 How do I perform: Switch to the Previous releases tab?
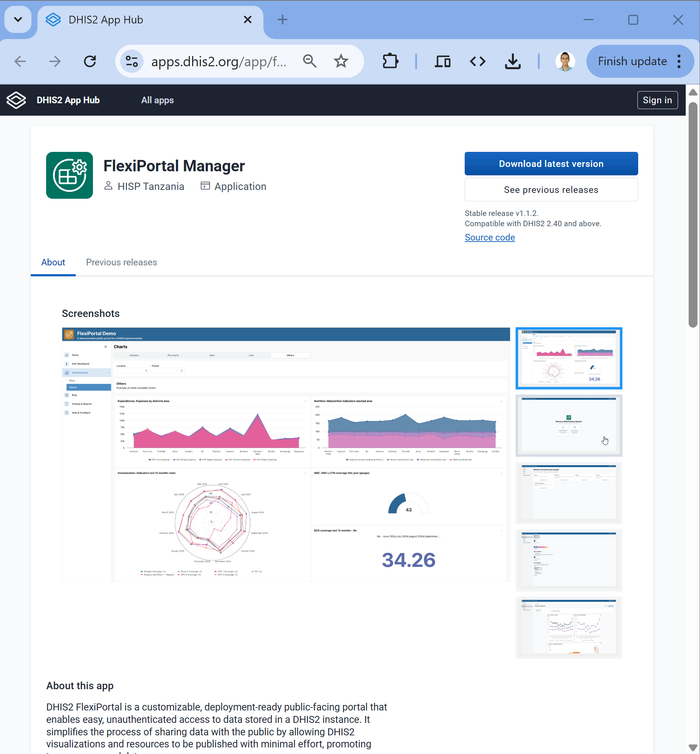tap(121, 262)
